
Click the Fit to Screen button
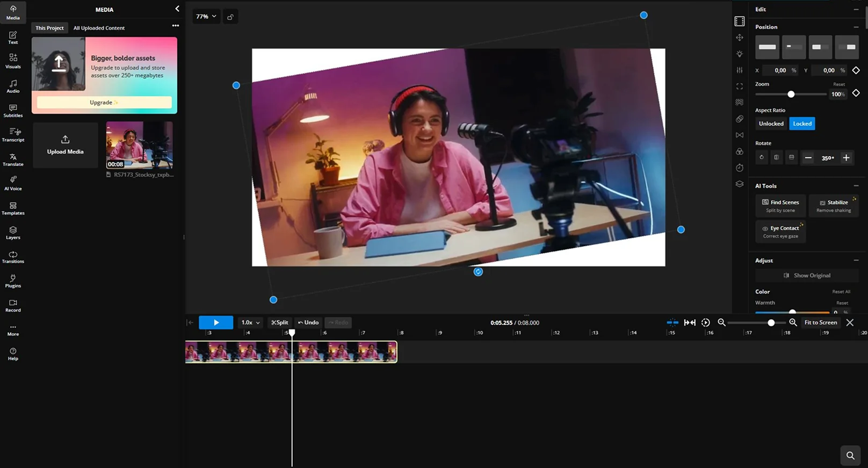(x=820, y=323)
